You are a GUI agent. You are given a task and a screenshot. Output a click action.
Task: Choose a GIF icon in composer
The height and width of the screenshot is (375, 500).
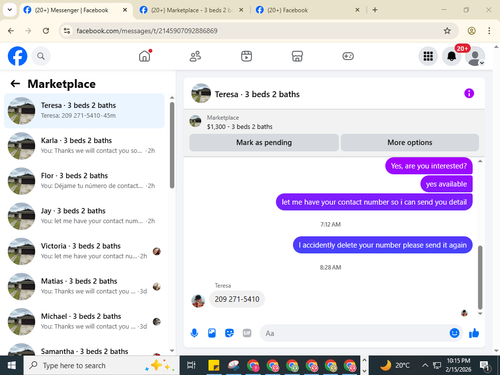(247, 333)
